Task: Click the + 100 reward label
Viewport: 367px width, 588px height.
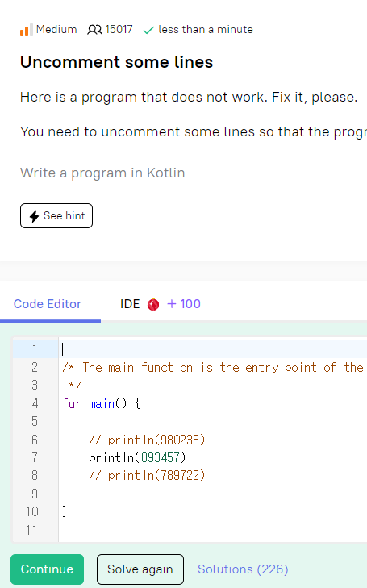Action: pyautogui.click(x=184, y=304)
